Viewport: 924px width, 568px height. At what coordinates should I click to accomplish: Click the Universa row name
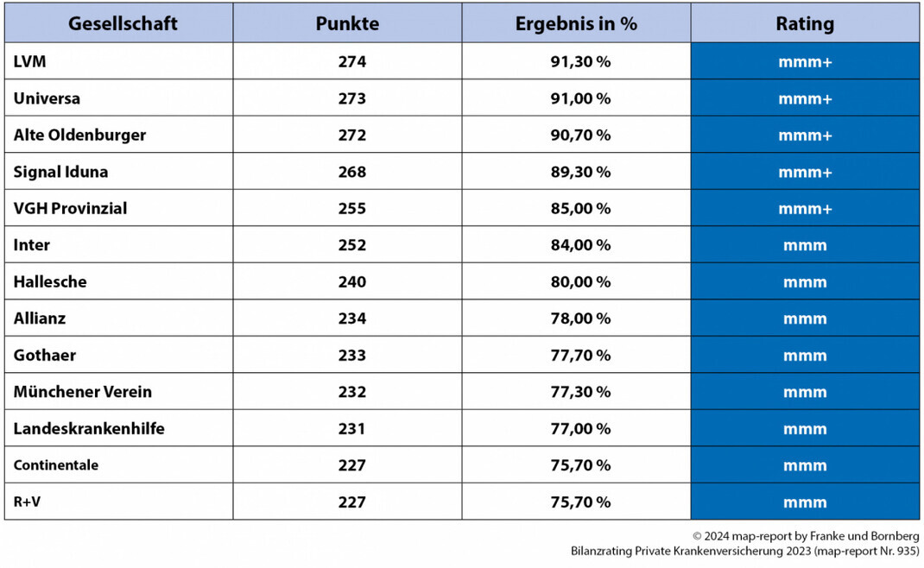click(x=47, y=98)
